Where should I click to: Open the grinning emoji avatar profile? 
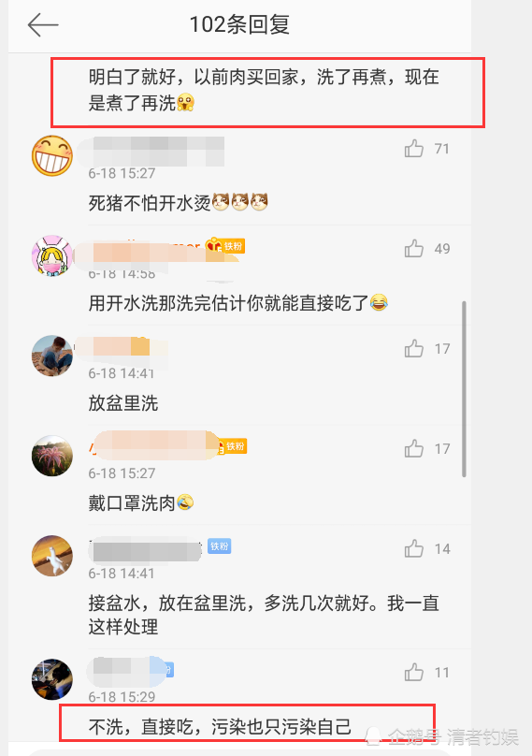(x=52, y=155)
